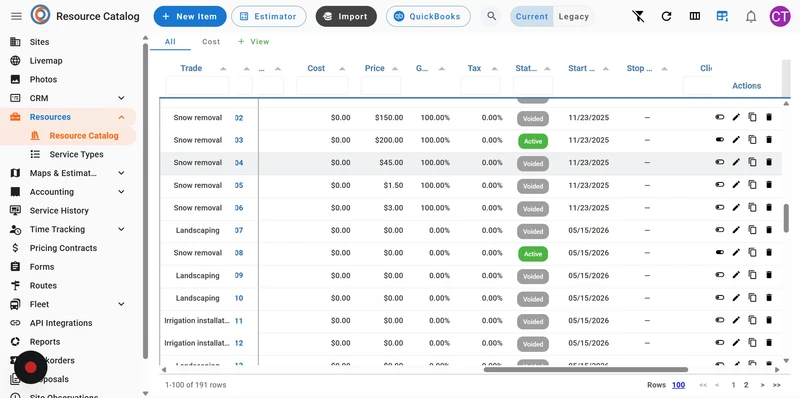Go to page 2 of results

pos(746,385)
